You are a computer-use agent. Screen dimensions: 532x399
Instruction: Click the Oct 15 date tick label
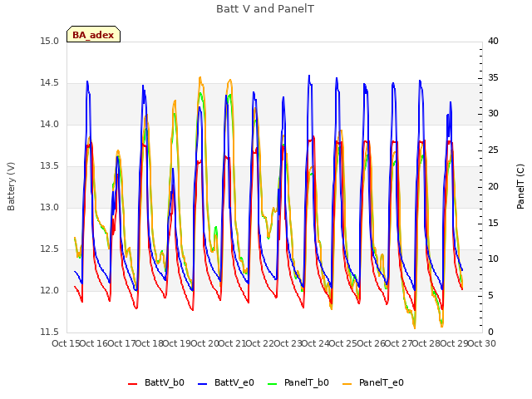click(66, 344)
